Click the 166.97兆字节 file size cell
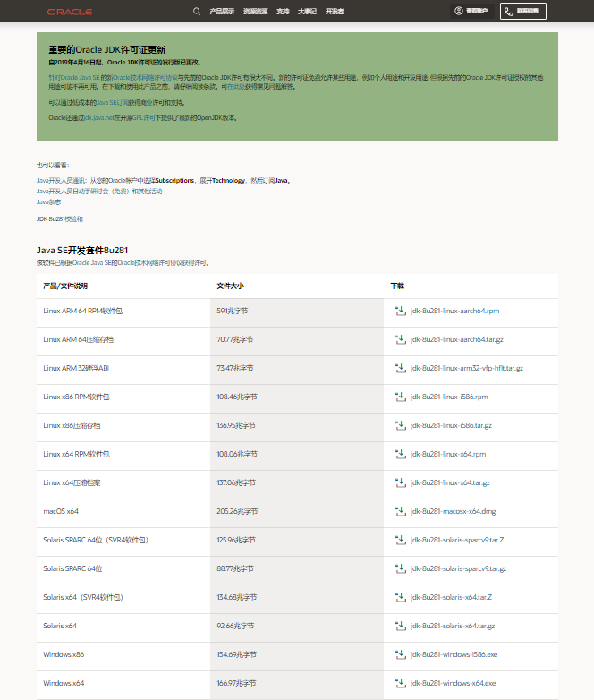Image resolution: width=594 pixels, height=700 pixels. tap(297, 685)
